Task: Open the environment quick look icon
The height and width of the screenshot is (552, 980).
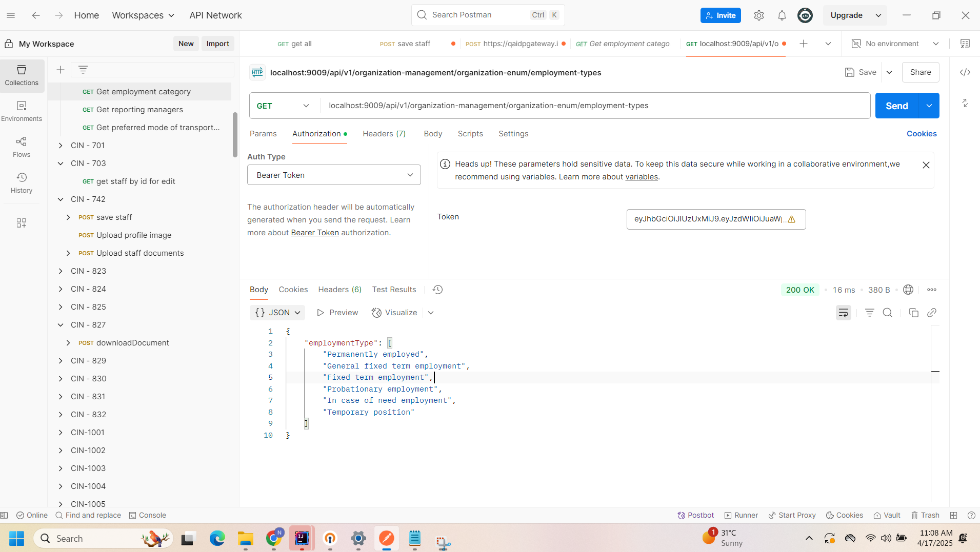Action: click(x=965, y=44)
